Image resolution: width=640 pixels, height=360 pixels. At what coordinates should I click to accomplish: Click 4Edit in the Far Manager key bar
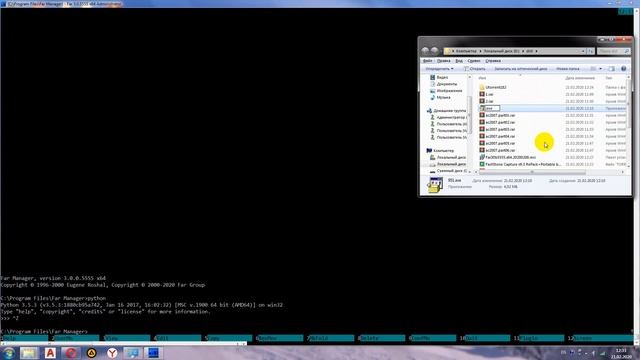tap(178, 338)
